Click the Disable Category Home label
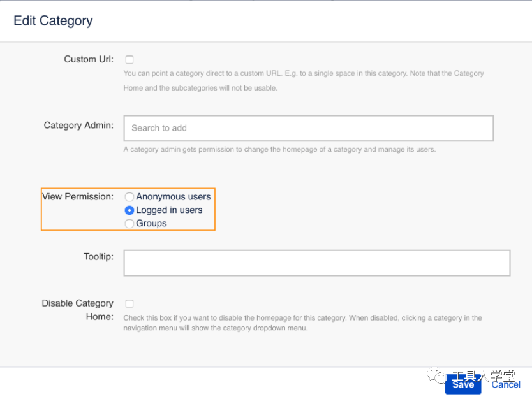Viewport: 532px width, 399px height. 78,310
